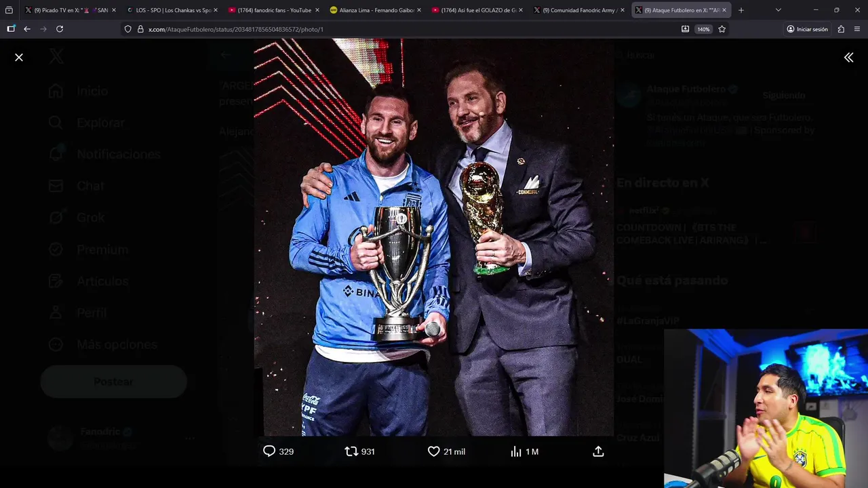Click the 140% zoom level indicator

pos(703,29)
